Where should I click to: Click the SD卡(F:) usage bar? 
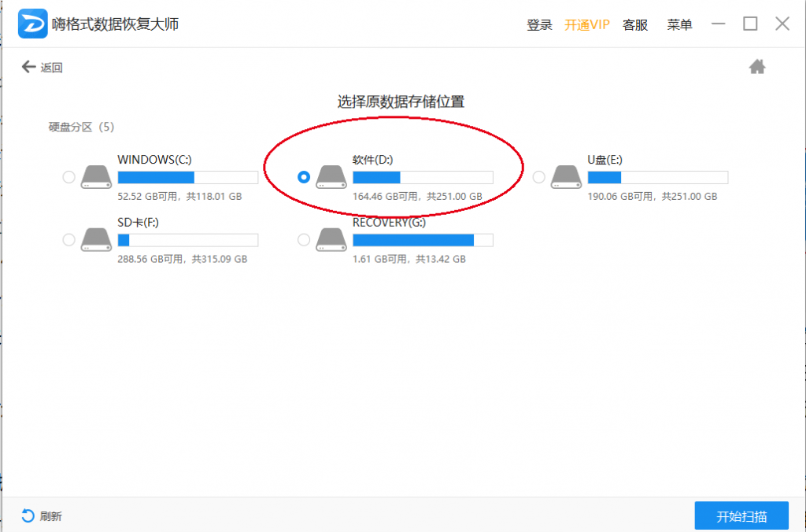pos(187,240)
